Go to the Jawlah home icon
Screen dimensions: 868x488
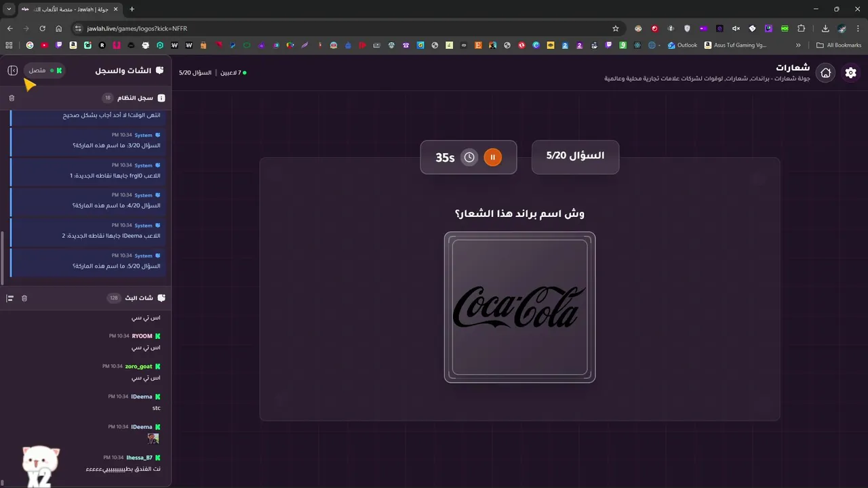click(x=825, y=73)
